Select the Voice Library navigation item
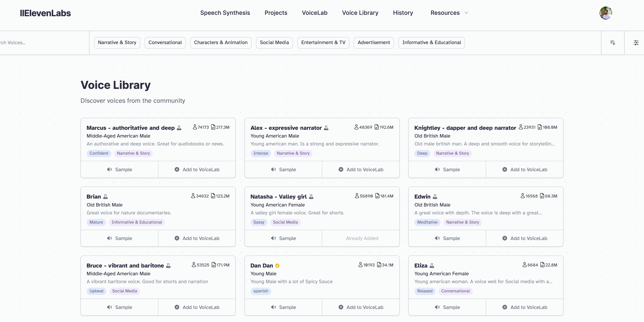Screen dimensions: 644x322 click(x=360, y=13)
